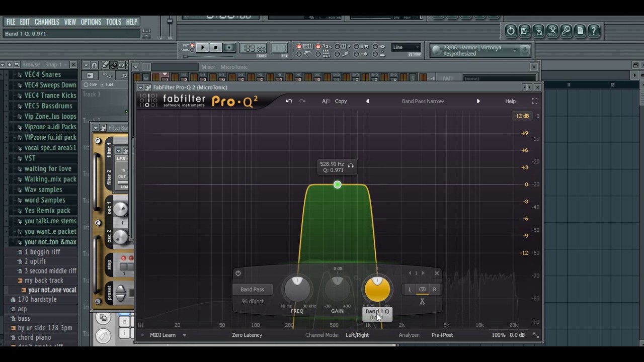Open the FILE menu

11,22
